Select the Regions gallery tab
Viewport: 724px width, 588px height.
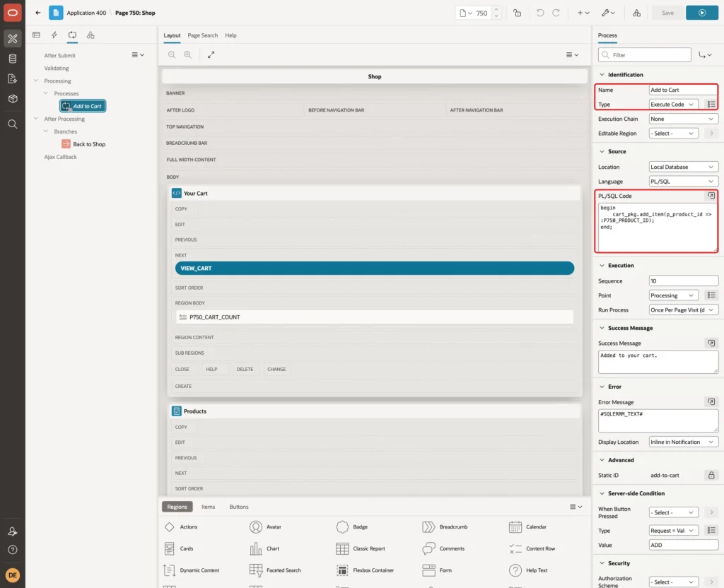point(177,507)
